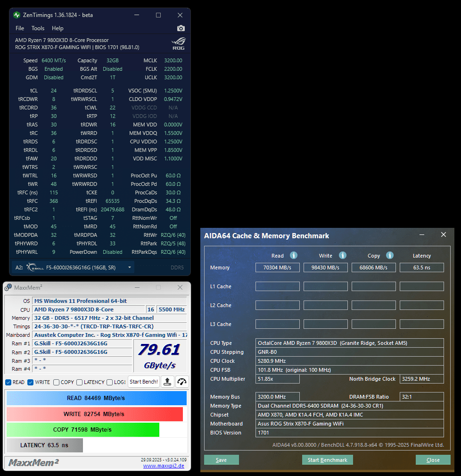Click the READ 84469 MByte/s bar
Screen dimensions: 461x476
point(97,398)
